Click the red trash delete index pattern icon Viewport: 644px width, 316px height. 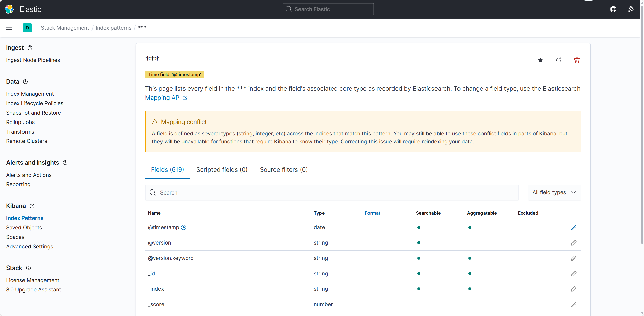[x=577, y=60]
